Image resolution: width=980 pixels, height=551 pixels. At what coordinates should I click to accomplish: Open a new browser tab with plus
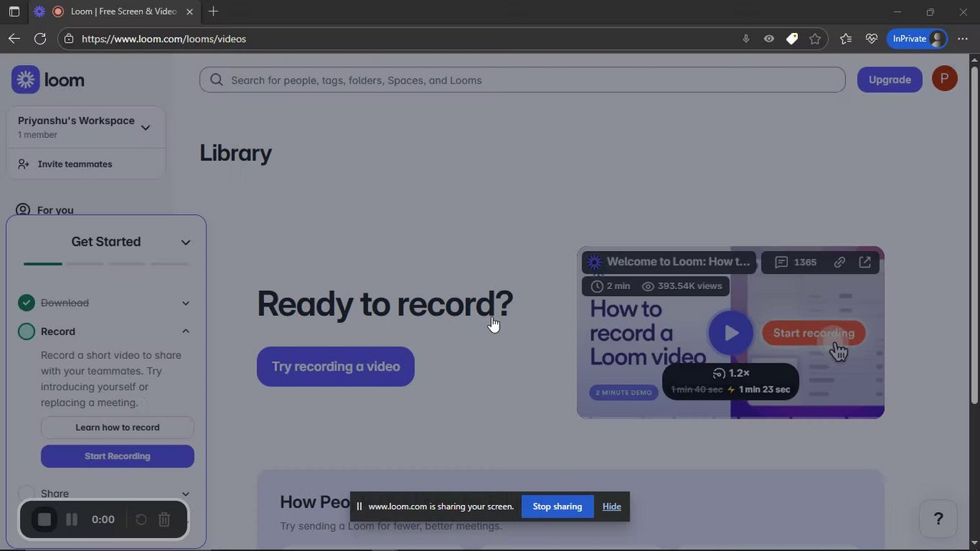(x=213, y=11)
